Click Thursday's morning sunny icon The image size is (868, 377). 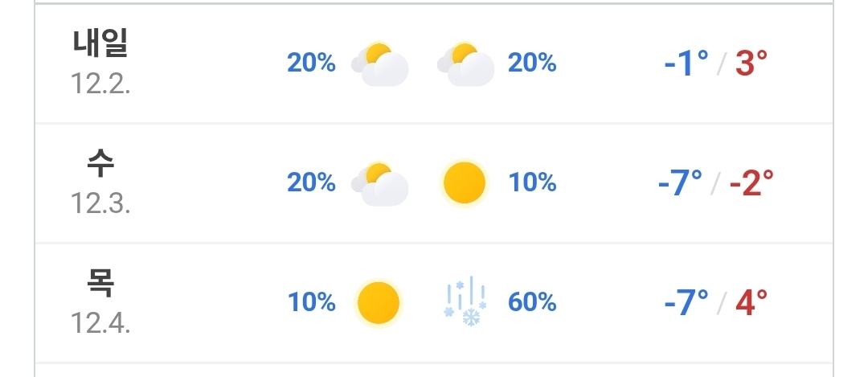(x=378, y=302)
